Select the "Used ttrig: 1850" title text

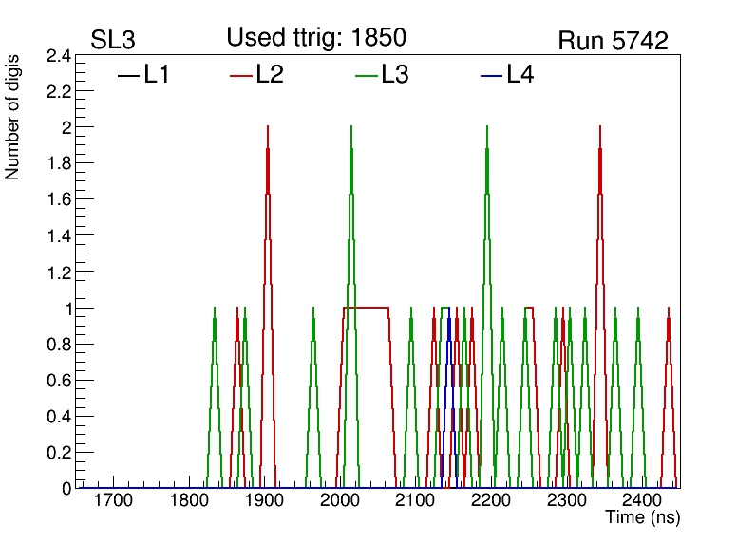click(316, 37)
